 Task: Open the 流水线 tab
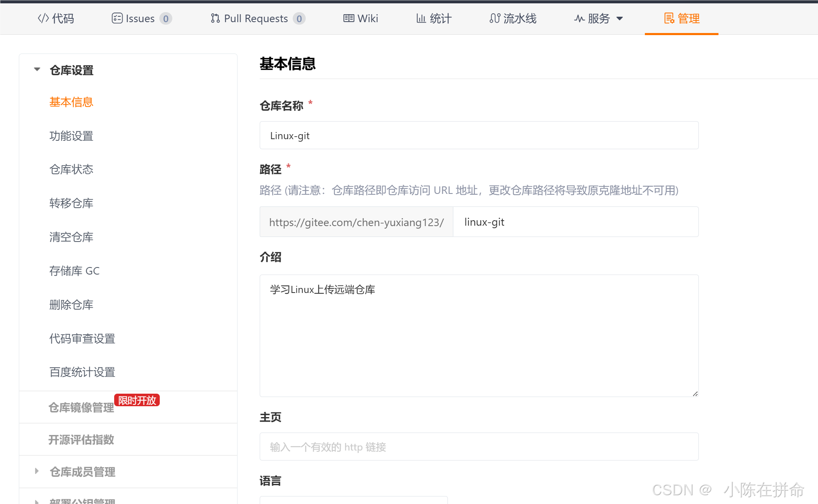[x=520, y=18]
